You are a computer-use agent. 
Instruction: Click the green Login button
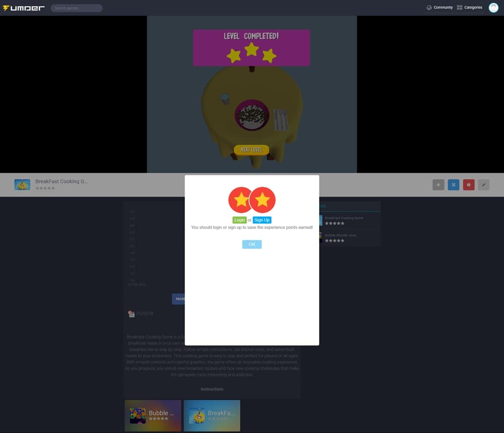pyautogui.click(x=239, y=220)
